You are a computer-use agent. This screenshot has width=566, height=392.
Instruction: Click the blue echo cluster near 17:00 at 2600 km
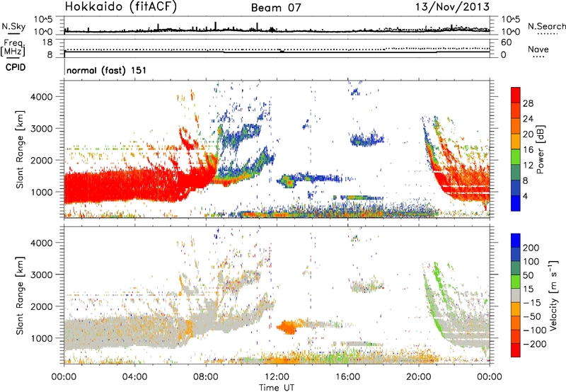click(x=366, y=139)
